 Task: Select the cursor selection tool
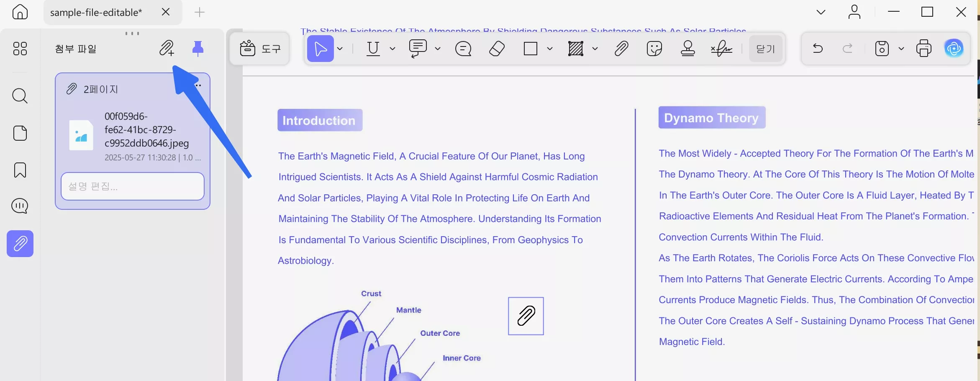[321, 49]
